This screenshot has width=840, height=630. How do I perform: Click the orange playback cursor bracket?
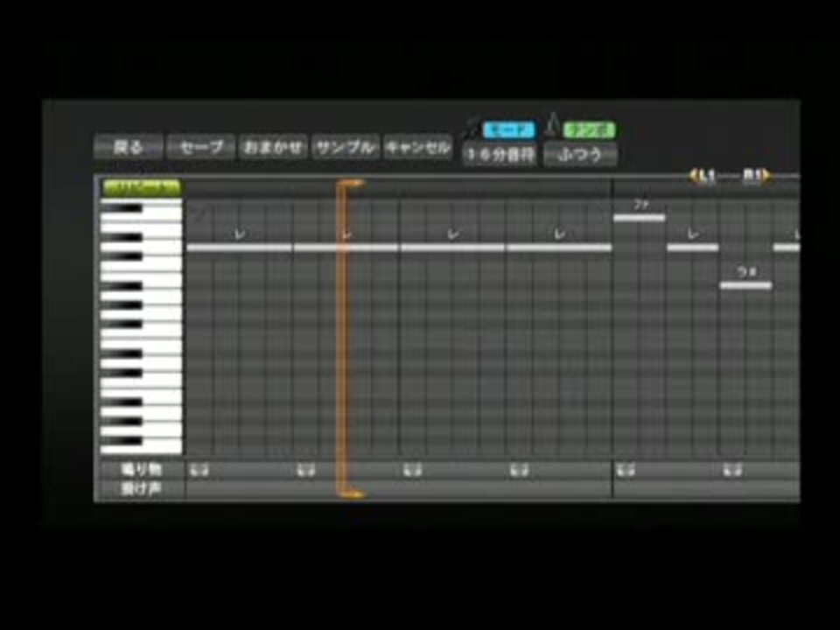tap(343, 339)
